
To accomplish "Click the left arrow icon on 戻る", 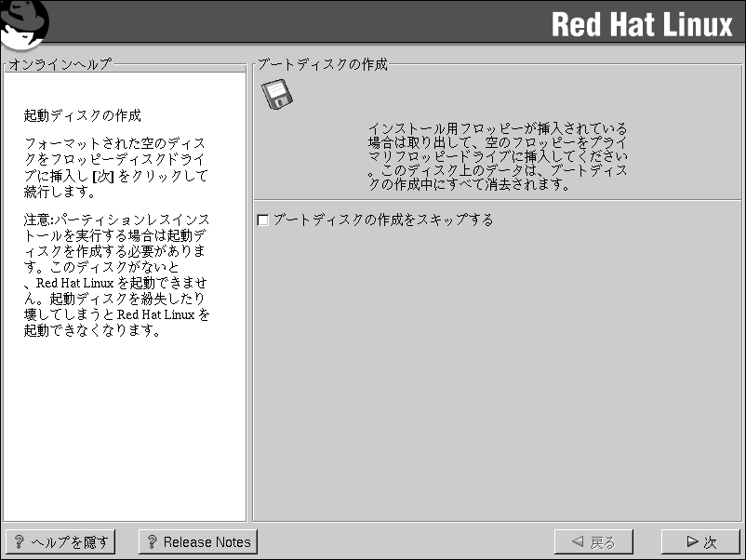I will point(578,542).
